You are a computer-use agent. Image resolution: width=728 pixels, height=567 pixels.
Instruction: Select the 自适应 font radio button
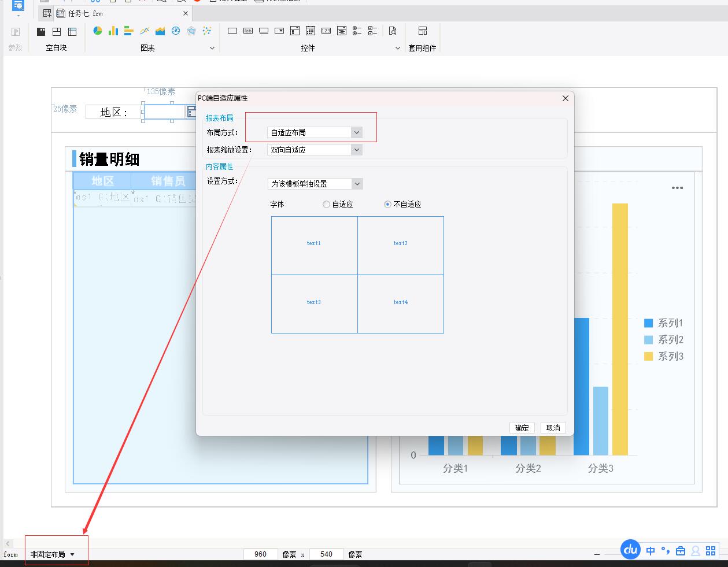[x=327, y=205]
